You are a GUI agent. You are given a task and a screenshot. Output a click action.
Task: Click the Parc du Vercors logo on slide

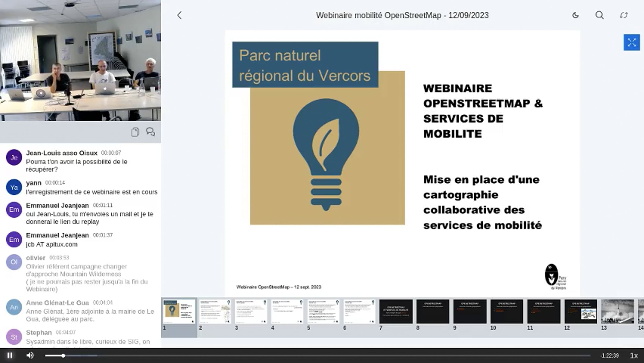tap(555, 277)
